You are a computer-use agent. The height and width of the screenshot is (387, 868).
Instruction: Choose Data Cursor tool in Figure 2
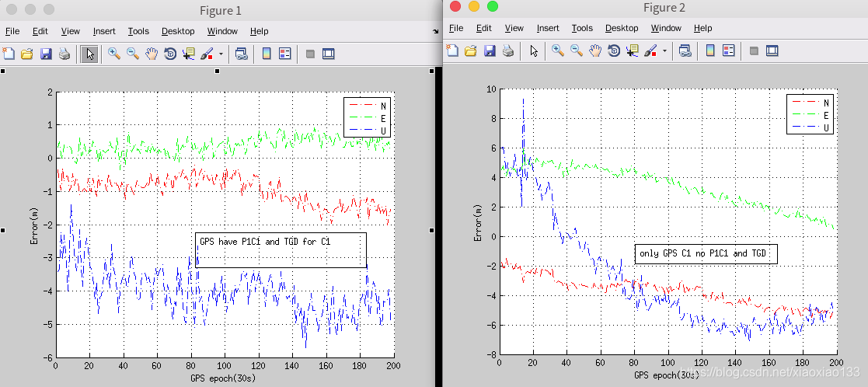coord(633,51)
